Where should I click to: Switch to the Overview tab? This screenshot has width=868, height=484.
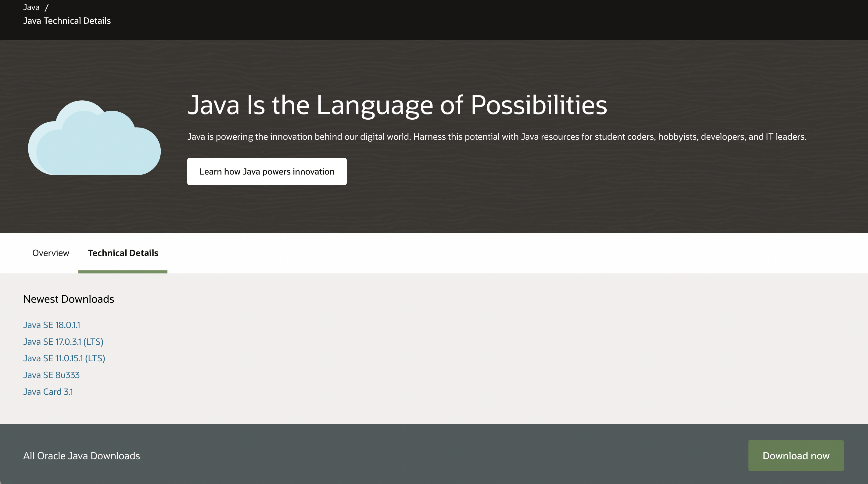click(51, 253)
